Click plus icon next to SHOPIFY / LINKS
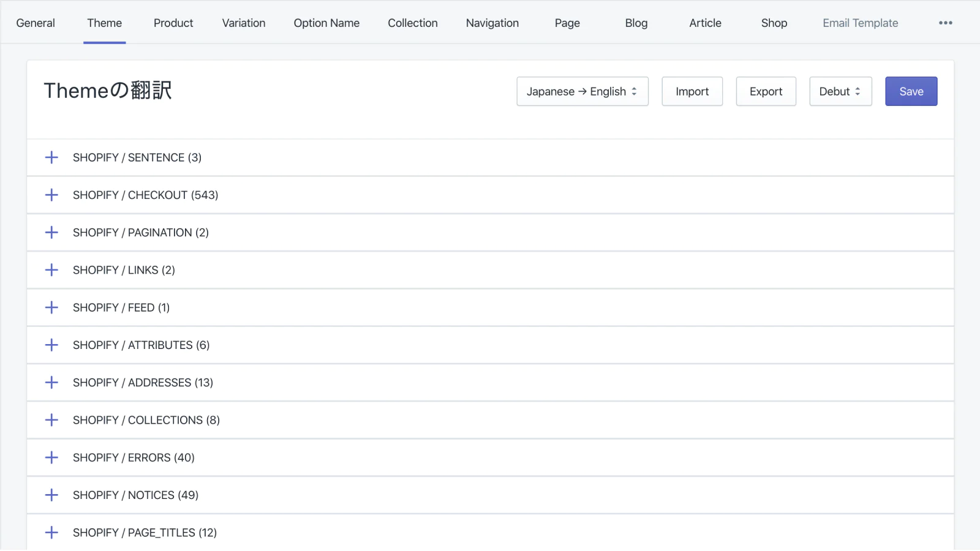Viewport: 980px width, 551px height. click(x=51, y=270)
